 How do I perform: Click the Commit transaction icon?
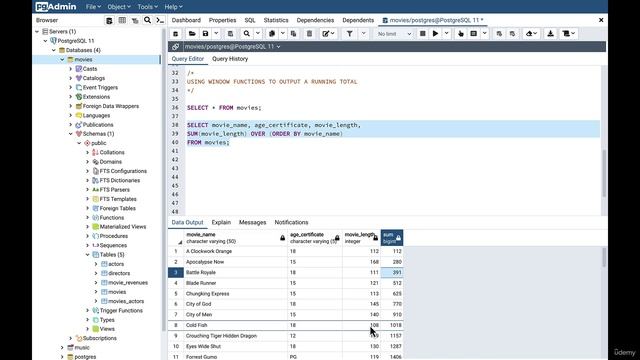499,34
